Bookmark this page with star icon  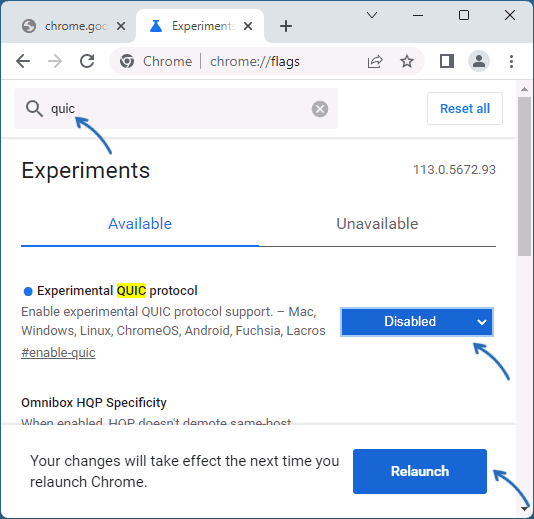[x=407, y=62]
